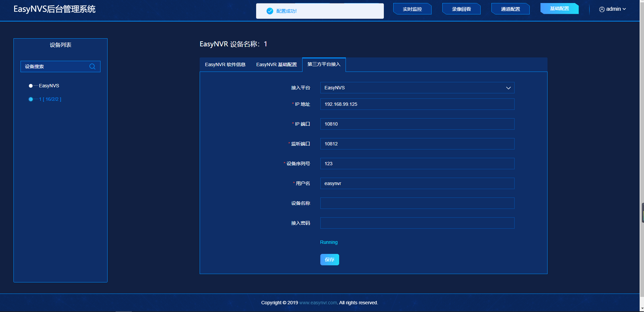Open the www.easynvr.com footer link
The height and width of the screenshot is (312, 644).
pyautogui.click(x=318, y=303)
